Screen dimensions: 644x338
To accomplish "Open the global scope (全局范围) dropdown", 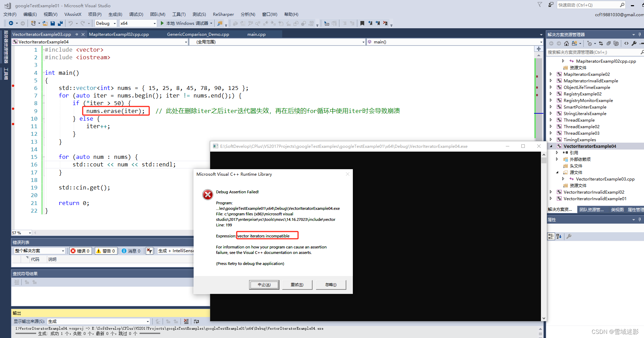I will point(277,42).
